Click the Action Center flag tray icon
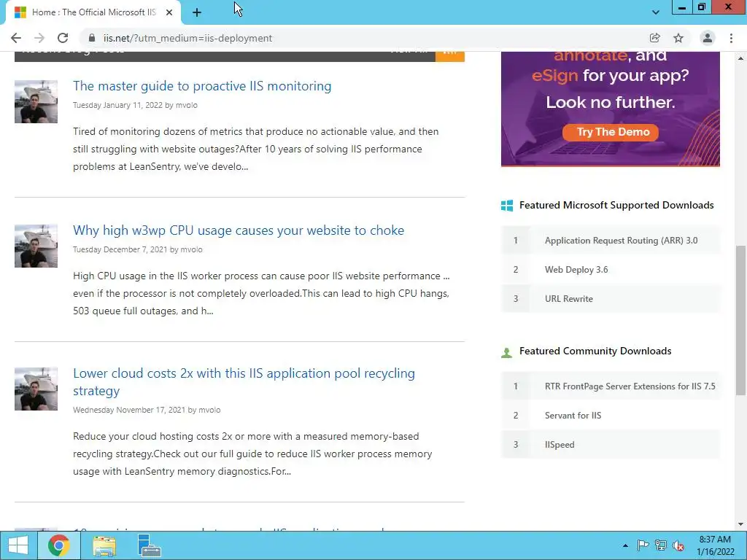This screenshot has height=560, width=747. (x=643, y=545)
